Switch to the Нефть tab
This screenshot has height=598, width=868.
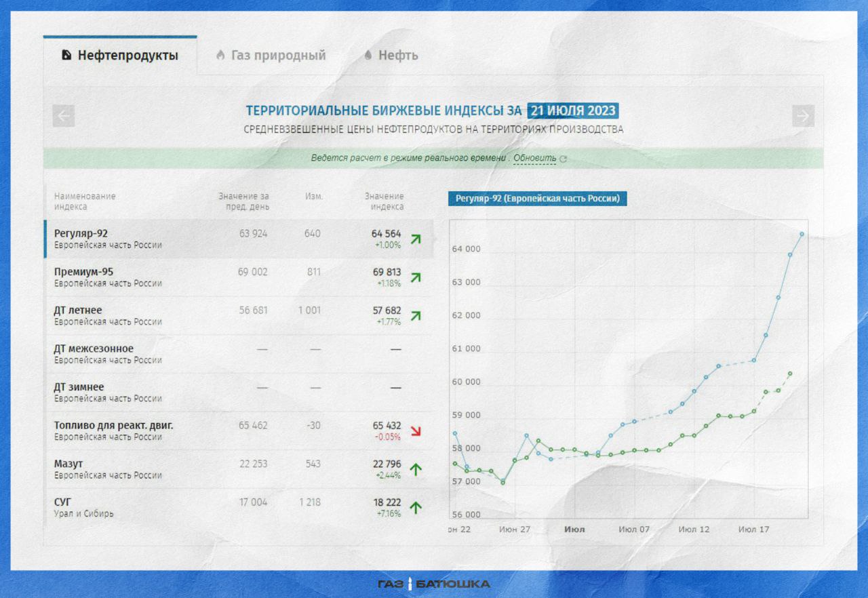(x=391, y=56)
